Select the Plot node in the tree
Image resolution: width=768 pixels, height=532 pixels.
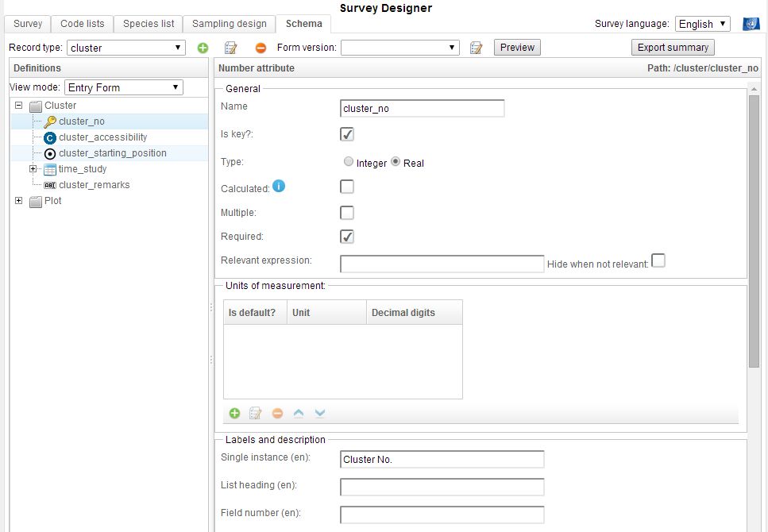[53, 201]
